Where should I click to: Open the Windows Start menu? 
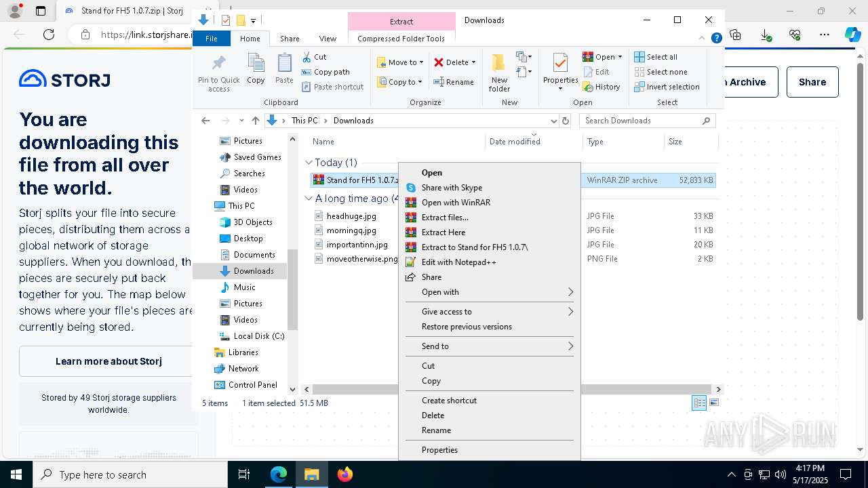point(16,474)
